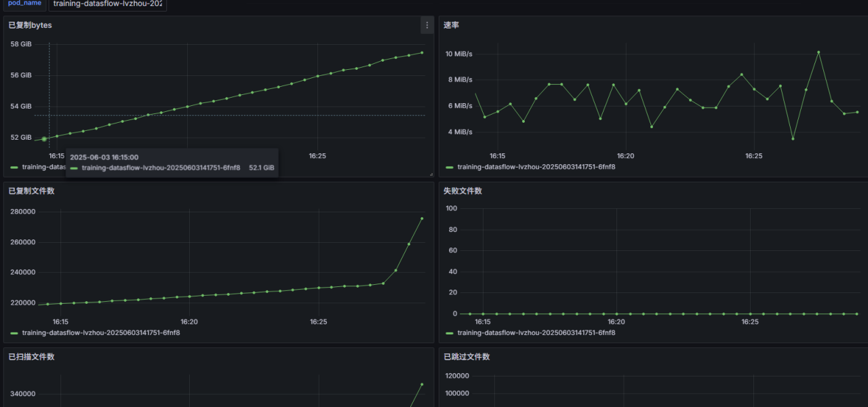The width and height of the screenshot is (868, 407).
Task: Click the 100000 axis label in 已跳过文件数
Action: pos(457,393)
